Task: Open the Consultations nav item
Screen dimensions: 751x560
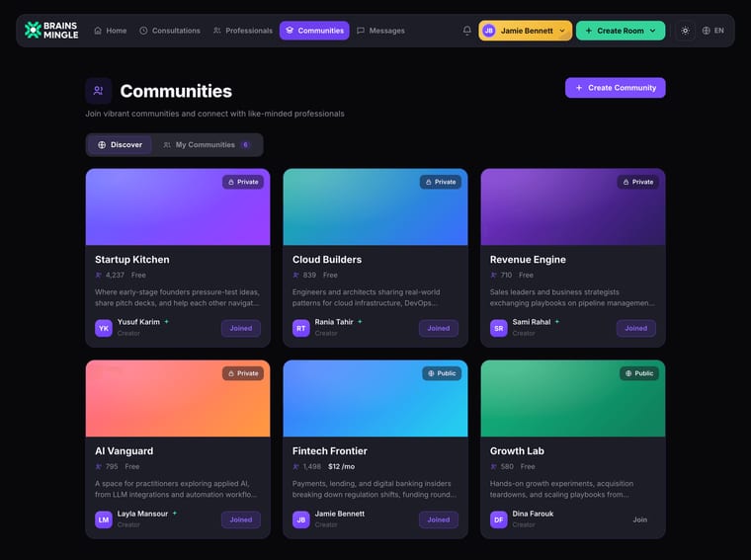Action: coord(170,31)
